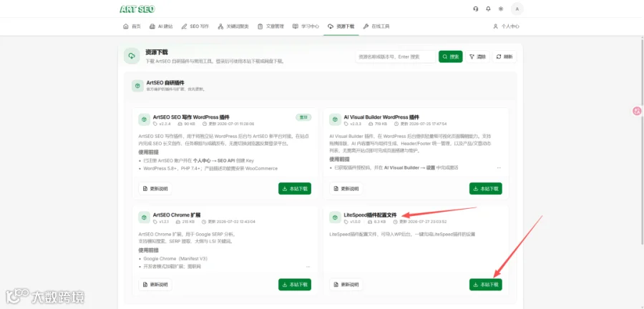Click the 215 KB size label

(x=185, y=222)
